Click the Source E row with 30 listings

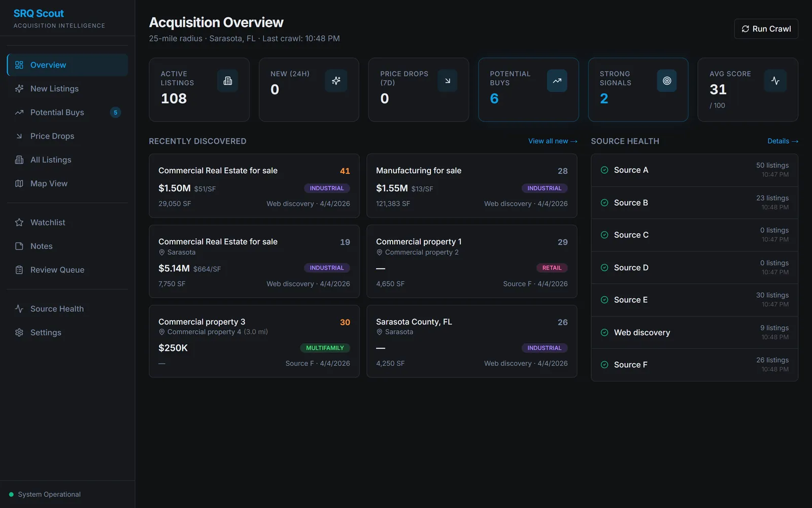[x=694, y=300]
